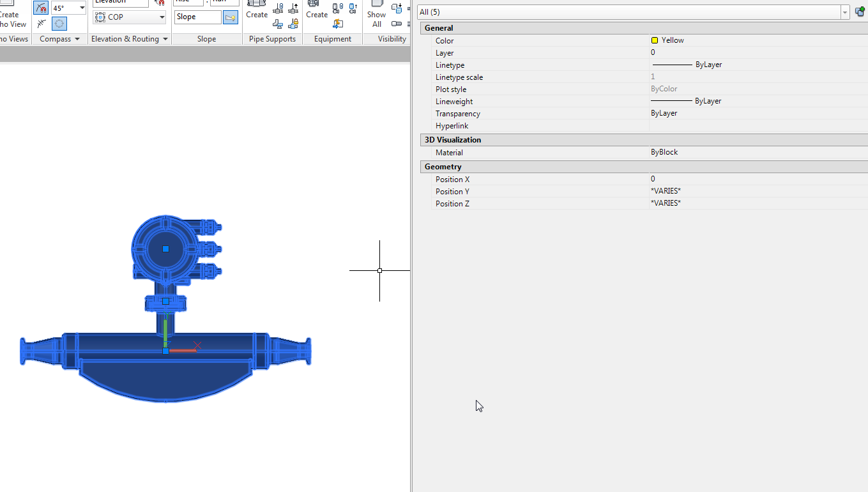Click the Yellow color swatch in Properties

tap(654, 40)
